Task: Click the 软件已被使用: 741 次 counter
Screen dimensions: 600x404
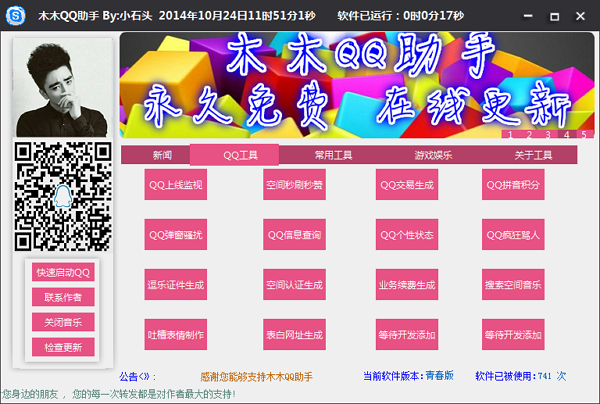Action: (520, 376)
